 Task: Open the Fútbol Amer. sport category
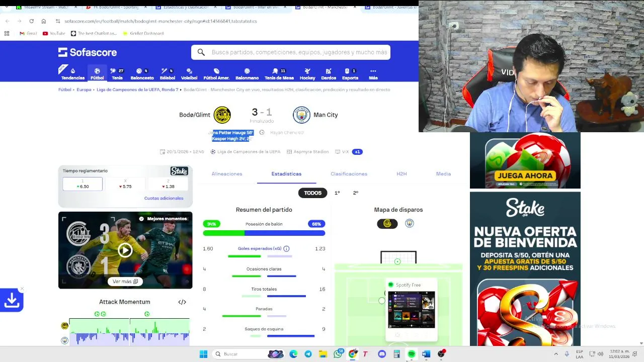[216, 74]
